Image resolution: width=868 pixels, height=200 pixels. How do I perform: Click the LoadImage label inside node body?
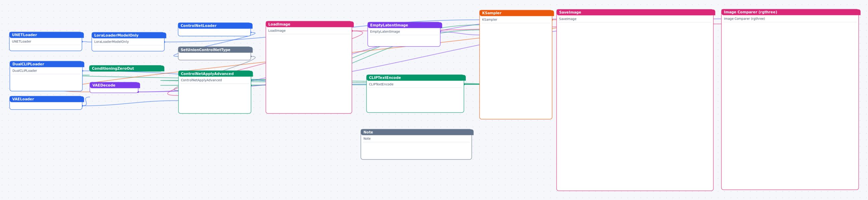[277, 31]
